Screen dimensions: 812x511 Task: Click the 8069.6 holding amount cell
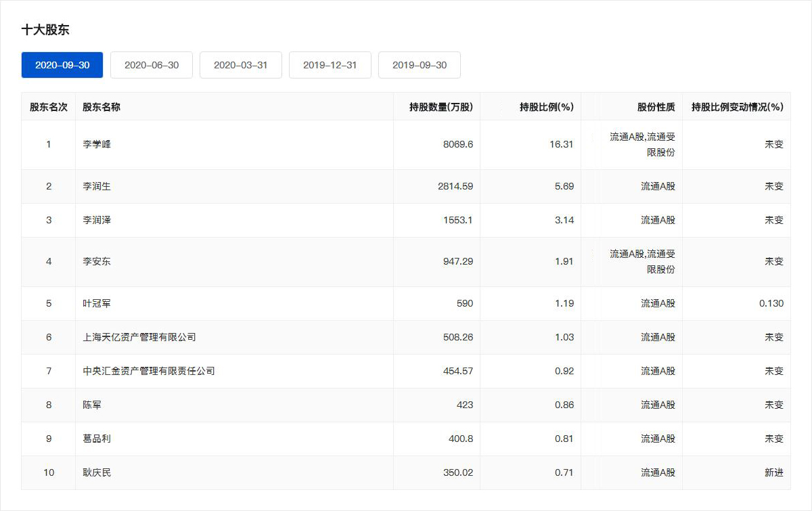coord(457,145)
